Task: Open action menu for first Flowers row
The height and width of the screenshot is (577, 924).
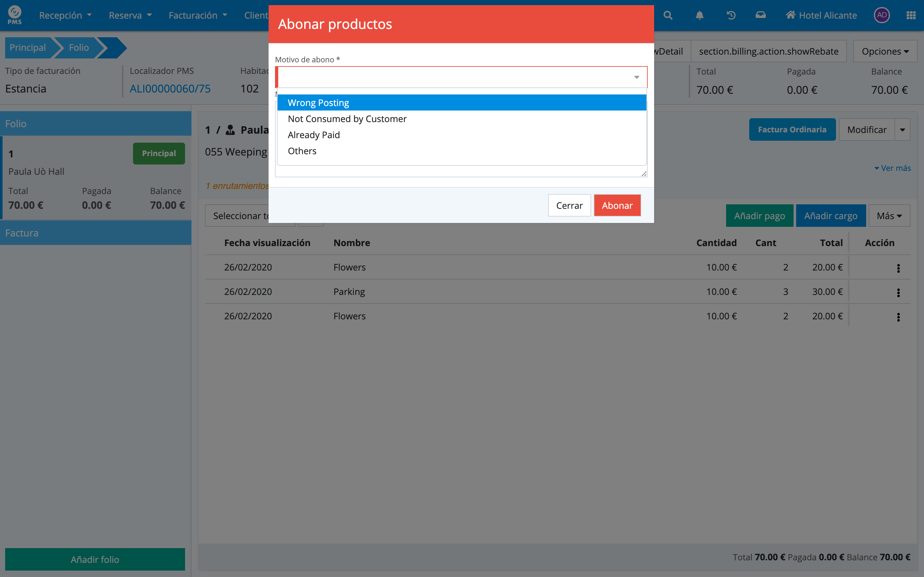Action: pos(898,268)
